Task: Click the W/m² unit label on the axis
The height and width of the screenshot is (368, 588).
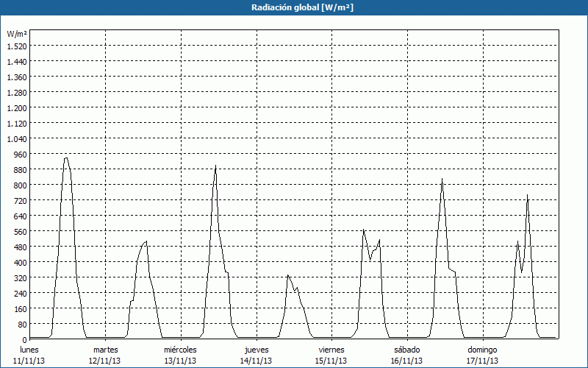Action: click(x=17, y=34)
